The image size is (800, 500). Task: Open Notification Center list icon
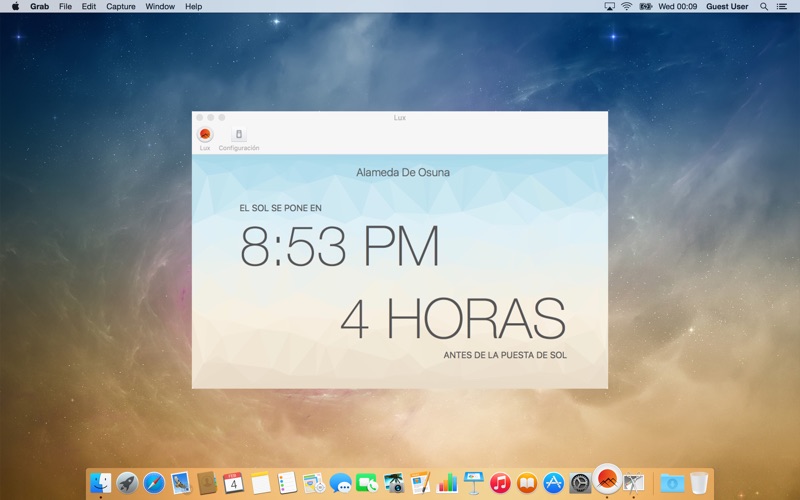(781, 6)
